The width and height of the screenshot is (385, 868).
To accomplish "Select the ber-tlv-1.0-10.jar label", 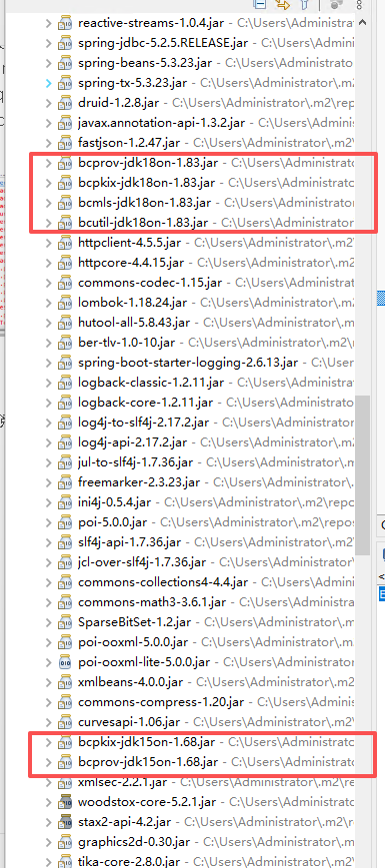I will coord(127,343).
